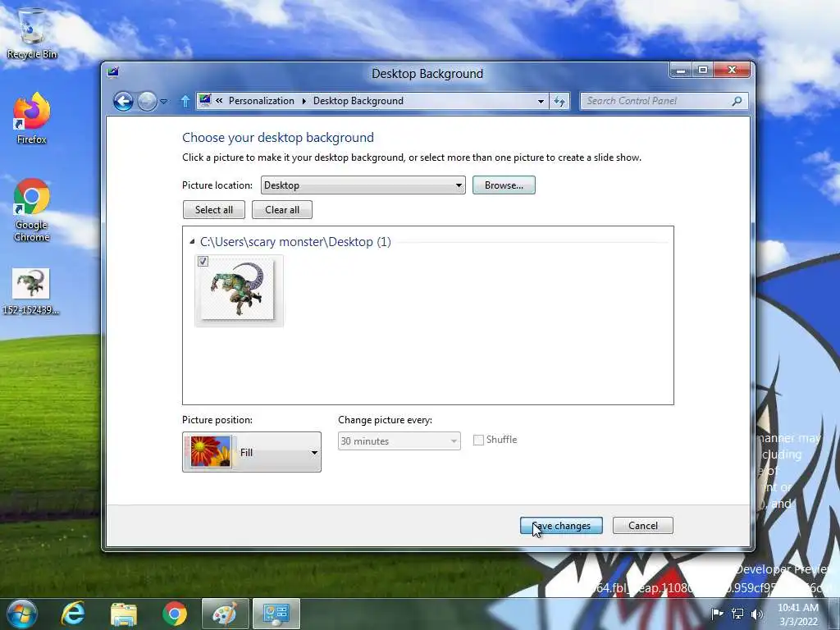
Task: Open the Picture position Fill dropdown
Action: (x=252, y=452)
